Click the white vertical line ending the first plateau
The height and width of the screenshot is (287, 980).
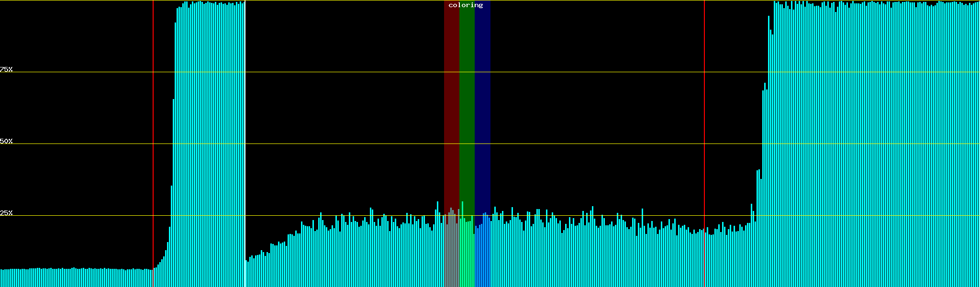pyautogui.click(x=245, y=143)
